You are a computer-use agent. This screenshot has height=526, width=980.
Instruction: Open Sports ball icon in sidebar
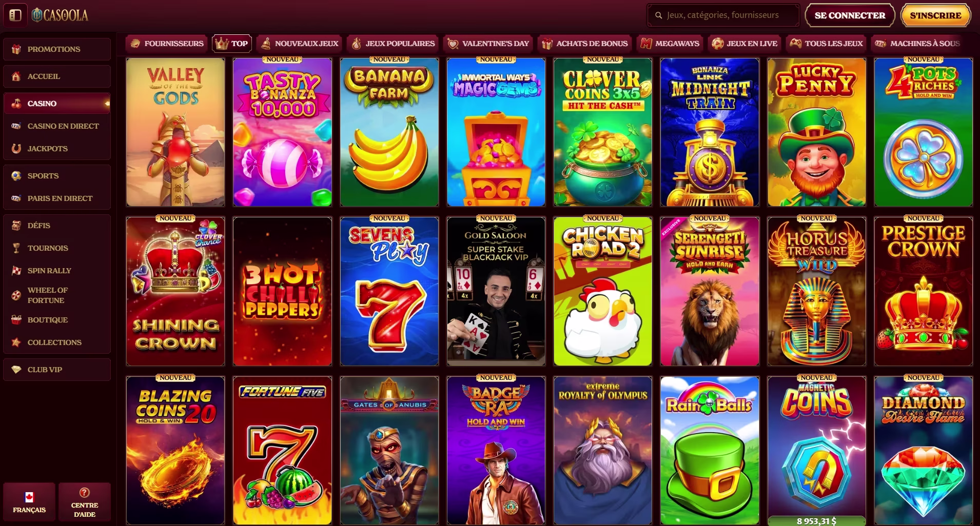point(16,176)
